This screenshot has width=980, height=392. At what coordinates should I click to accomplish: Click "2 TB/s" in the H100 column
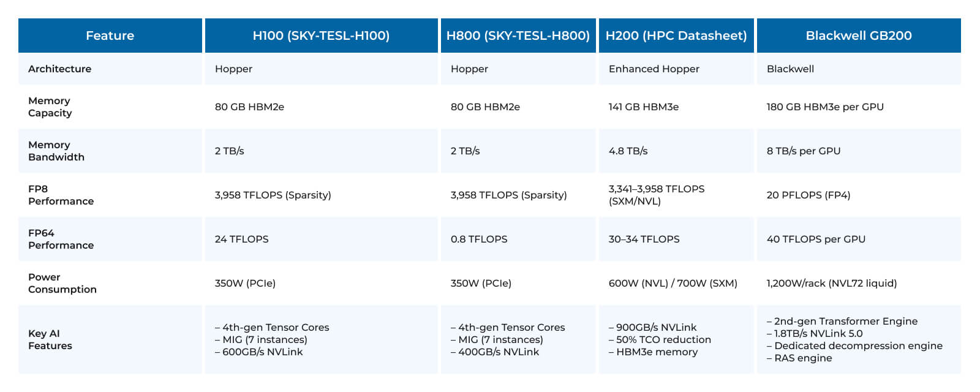(229, 151)
